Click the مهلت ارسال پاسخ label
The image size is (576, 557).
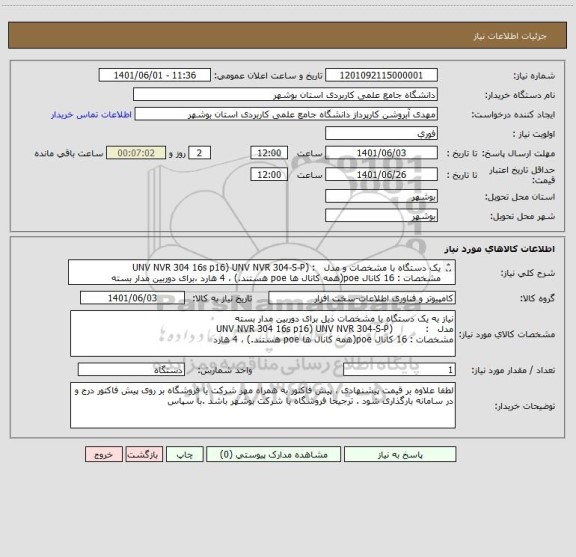(x=519, y=153)
